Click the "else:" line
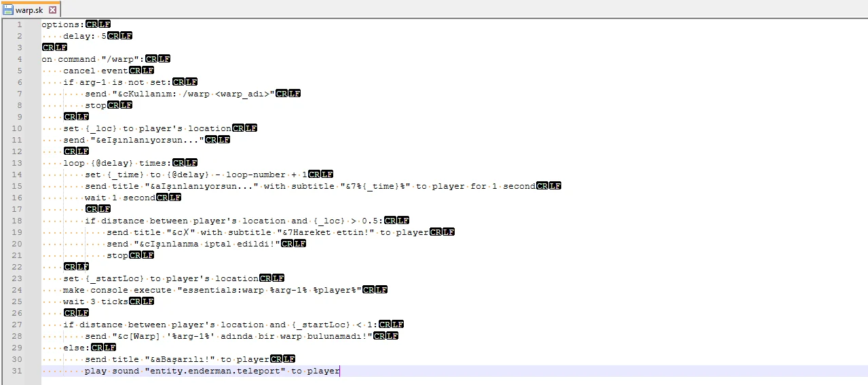The width and height of the screenshot is (868, 385). click(77, 348)
